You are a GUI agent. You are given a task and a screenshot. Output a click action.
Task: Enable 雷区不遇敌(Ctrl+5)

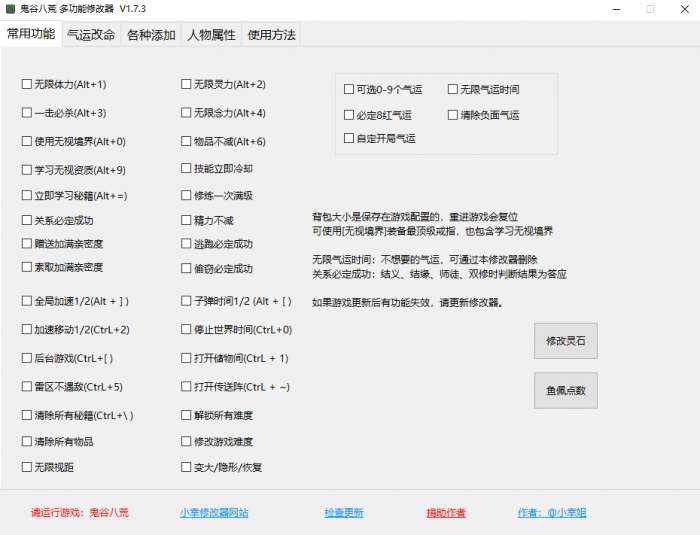point(72,387)
